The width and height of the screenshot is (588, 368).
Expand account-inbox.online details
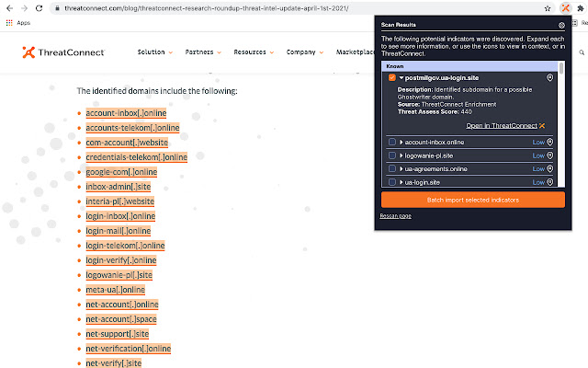click(401, 143)
